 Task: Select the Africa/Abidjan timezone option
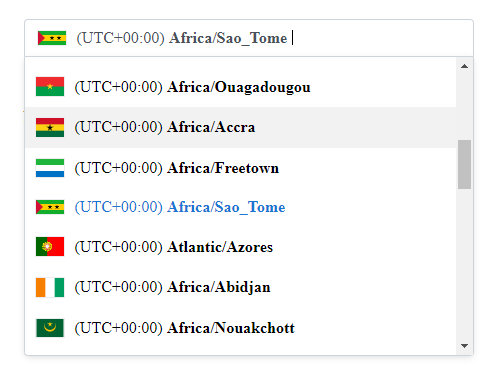[240, 287]
